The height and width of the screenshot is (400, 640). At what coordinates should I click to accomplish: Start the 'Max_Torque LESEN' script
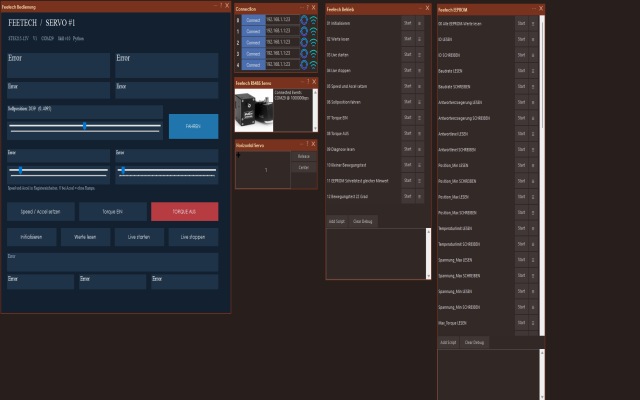click(x=521, y=323)
